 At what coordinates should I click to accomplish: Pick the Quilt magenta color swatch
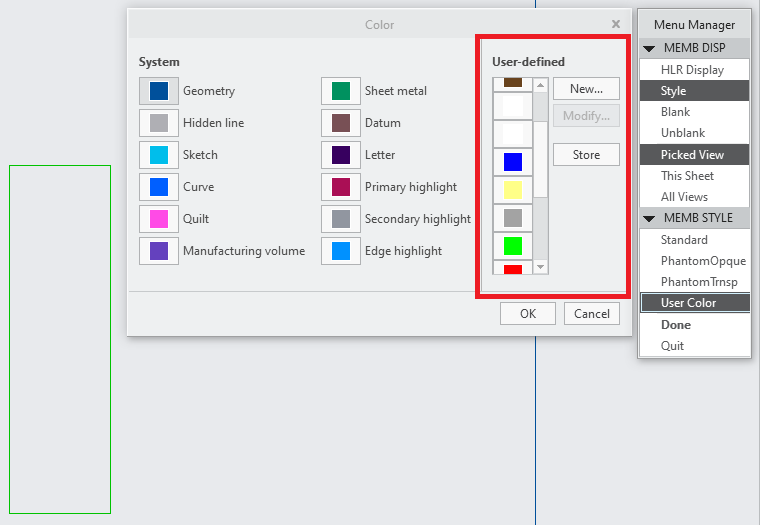tap(159, 219)
